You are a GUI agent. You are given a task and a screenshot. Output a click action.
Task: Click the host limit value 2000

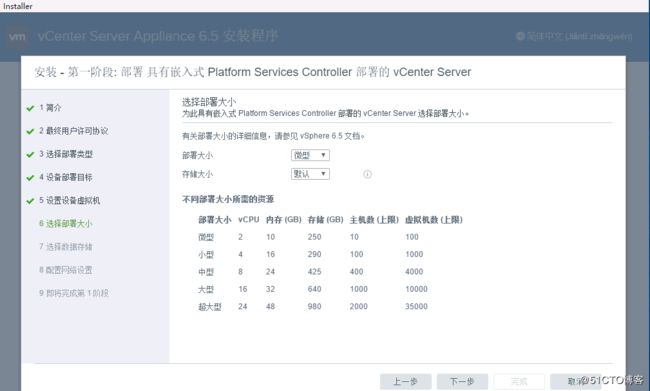(359, 307)
